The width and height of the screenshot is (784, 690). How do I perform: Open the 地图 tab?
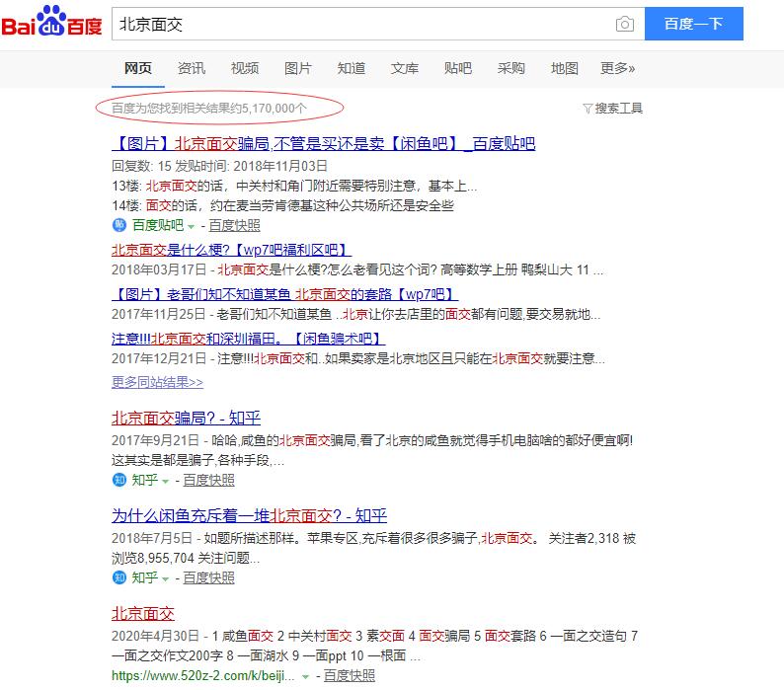pos(565,68)
